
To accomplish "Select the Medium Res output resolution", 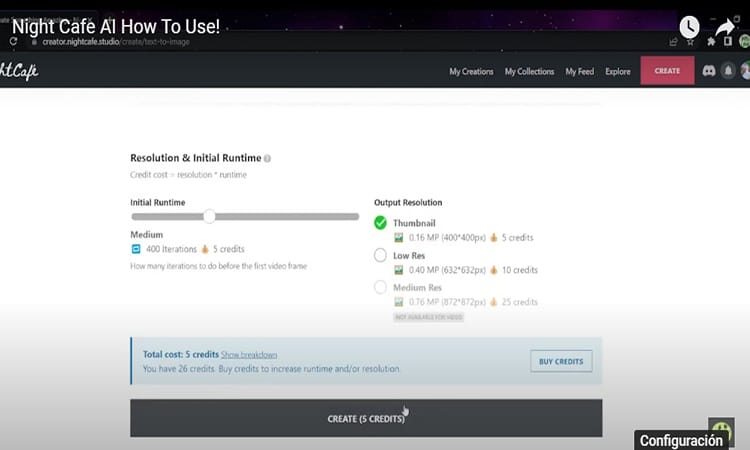I will tap(380, 287).
